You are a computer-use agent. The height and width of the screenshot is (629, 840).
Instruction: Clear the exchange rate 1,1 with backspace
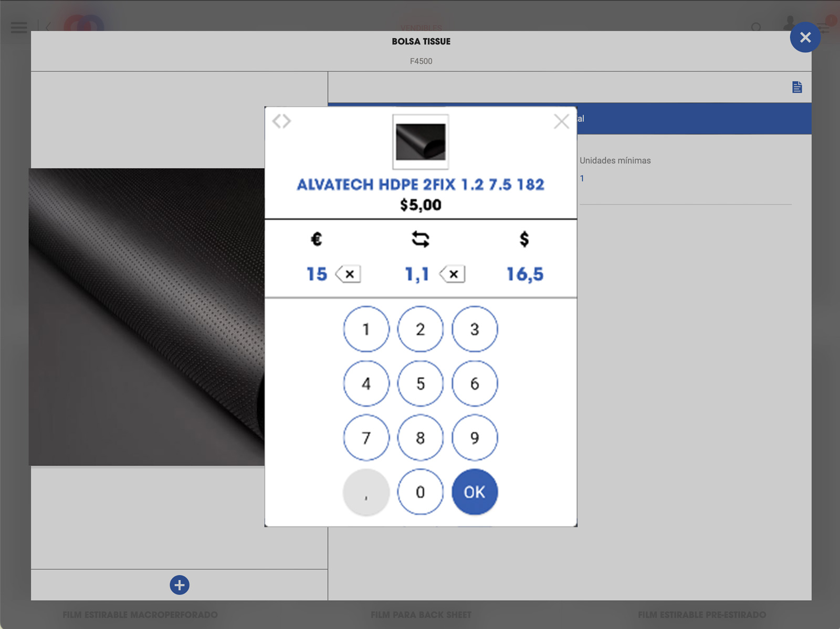pos(453,274)
